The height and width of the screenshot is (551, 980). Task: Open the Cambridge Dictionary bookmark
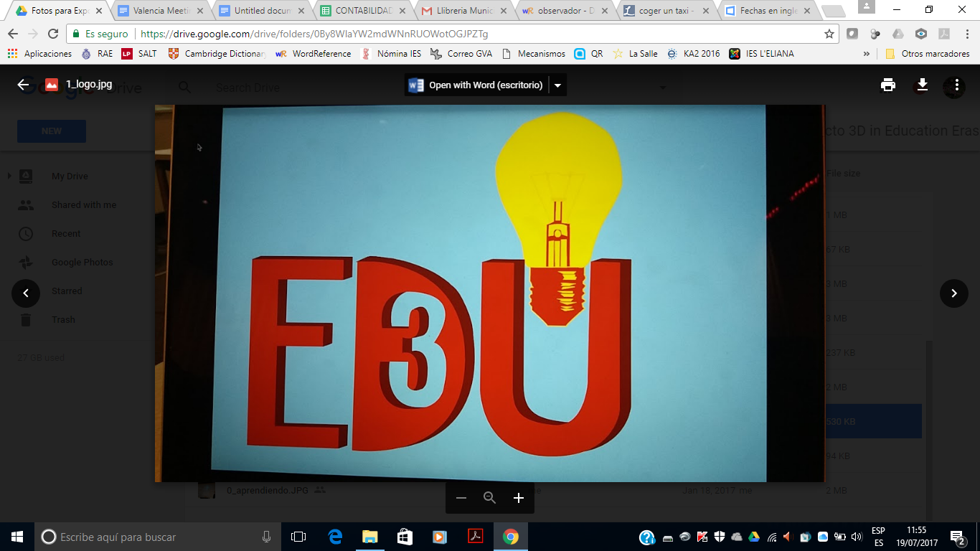point(217,54)
